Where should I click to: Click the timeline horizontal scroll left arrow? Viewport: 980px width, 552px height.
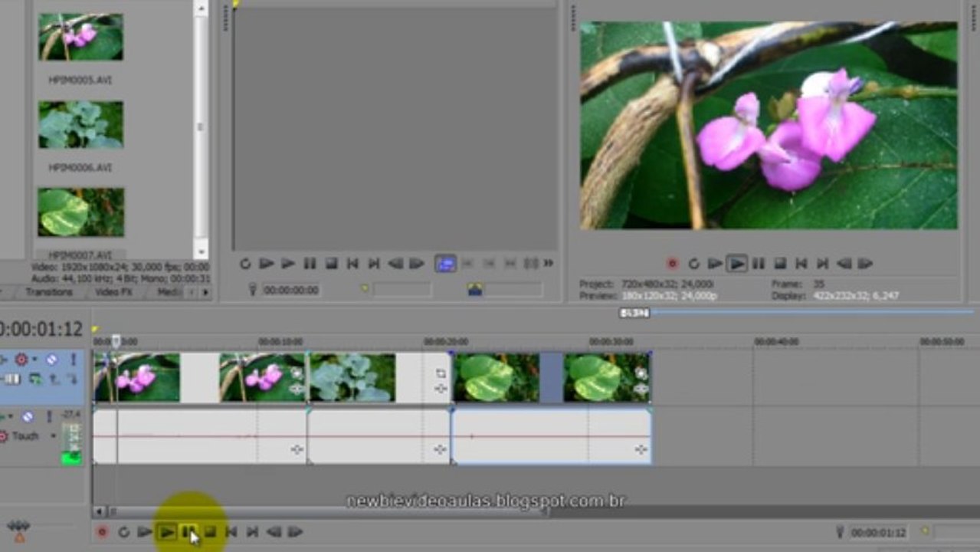pyautogui.click(x=99, y=511)
